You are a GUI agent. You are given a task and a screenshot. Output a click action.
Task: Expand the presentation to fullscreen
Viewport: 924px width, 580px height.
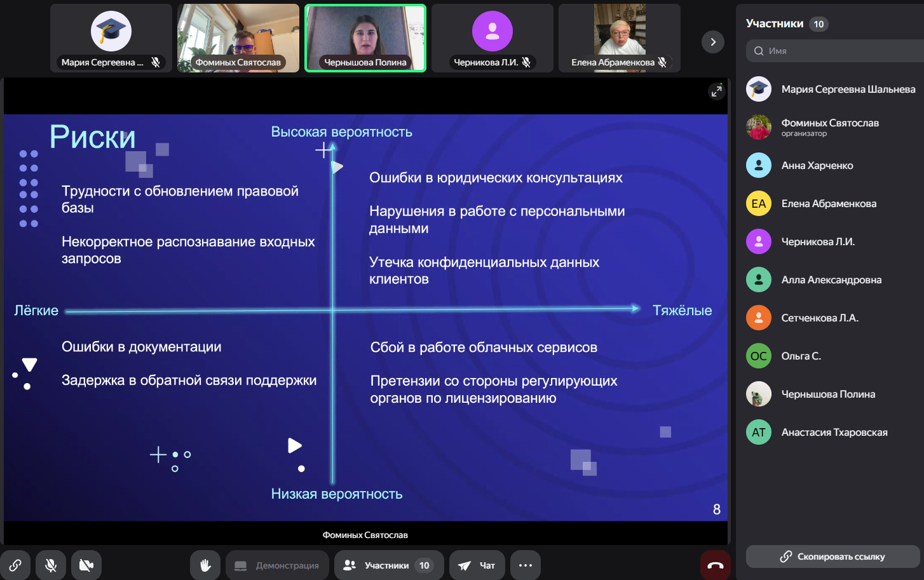716,91
